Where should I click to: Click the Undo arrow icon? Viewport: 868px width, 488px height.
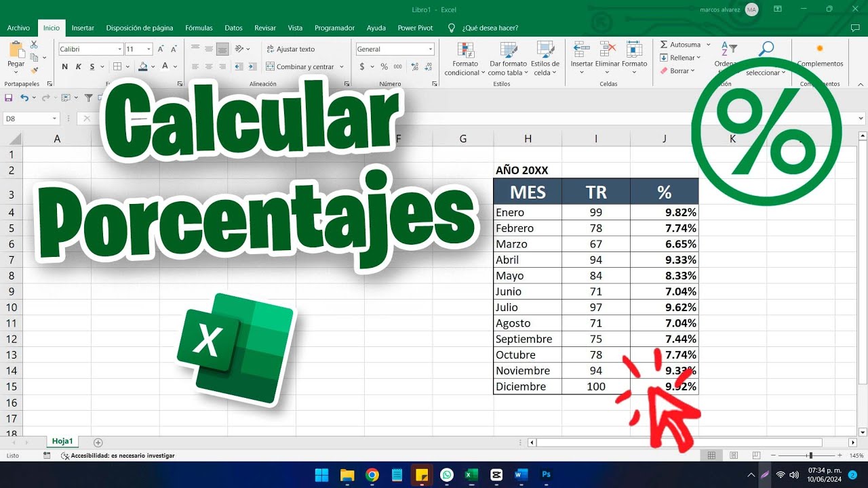coord(24,98)
